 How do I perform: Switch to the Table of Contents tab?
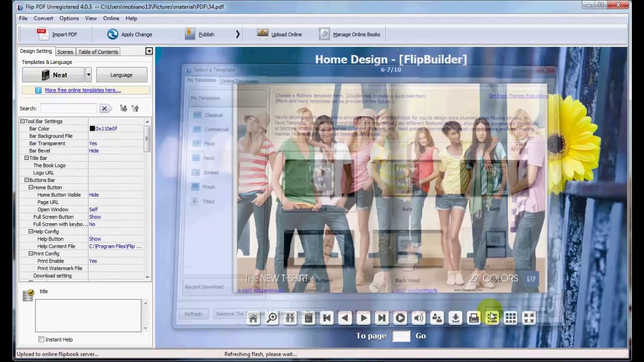(x=98, y=52)
